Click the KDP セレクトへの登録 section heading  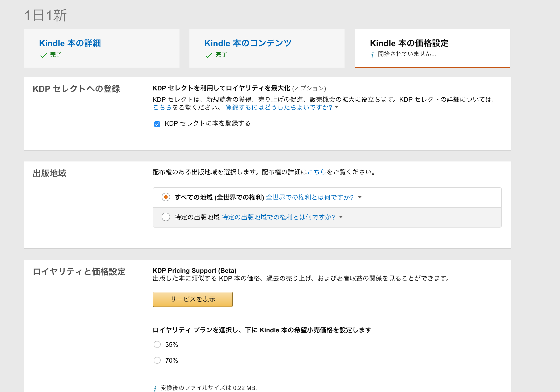[76, 89]
